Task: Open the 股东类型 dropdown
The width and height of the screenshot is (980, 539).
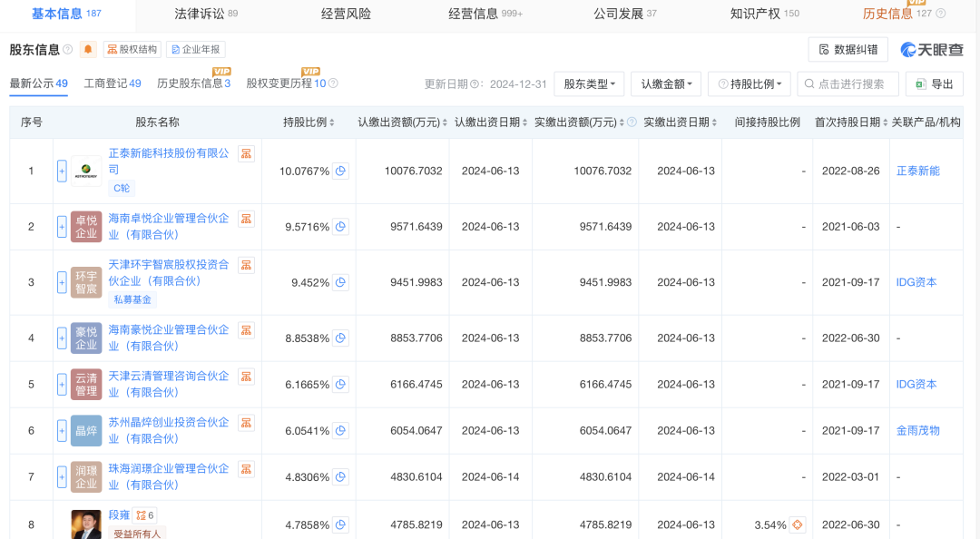Action: click(589, 83)
